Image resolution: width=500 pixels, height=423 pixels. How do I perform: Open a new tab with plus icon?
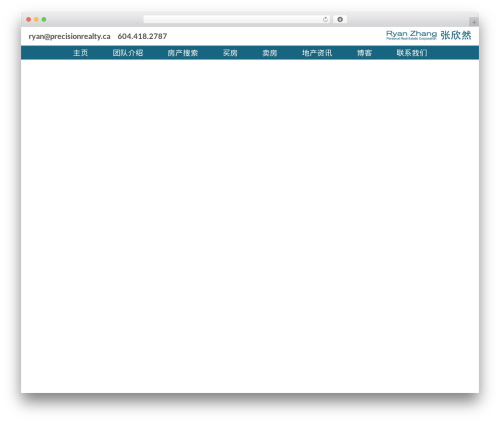[474, 22]
